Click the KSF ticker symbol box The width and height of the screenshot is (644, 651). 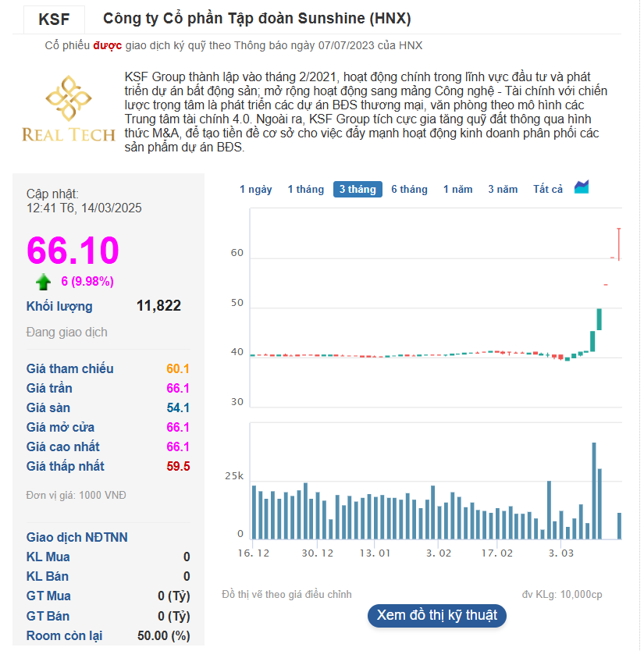tap(53, 20)
